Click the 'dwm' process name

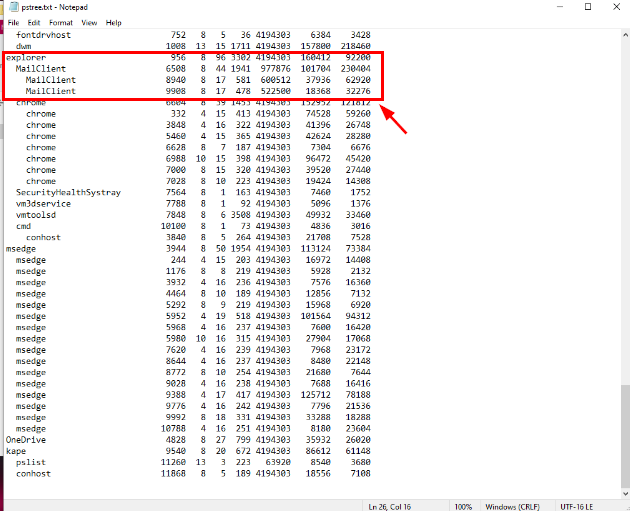24,46
